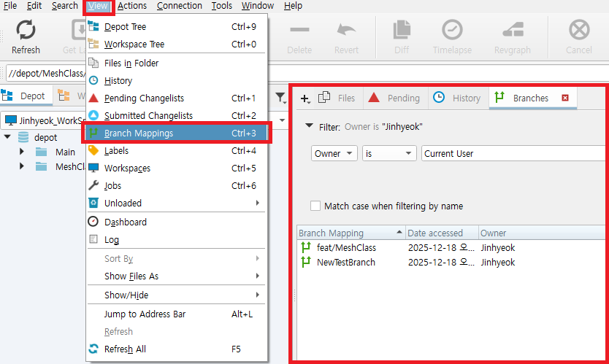
Task: Open Pending Changelists menu entry
Action: [177, 98]
